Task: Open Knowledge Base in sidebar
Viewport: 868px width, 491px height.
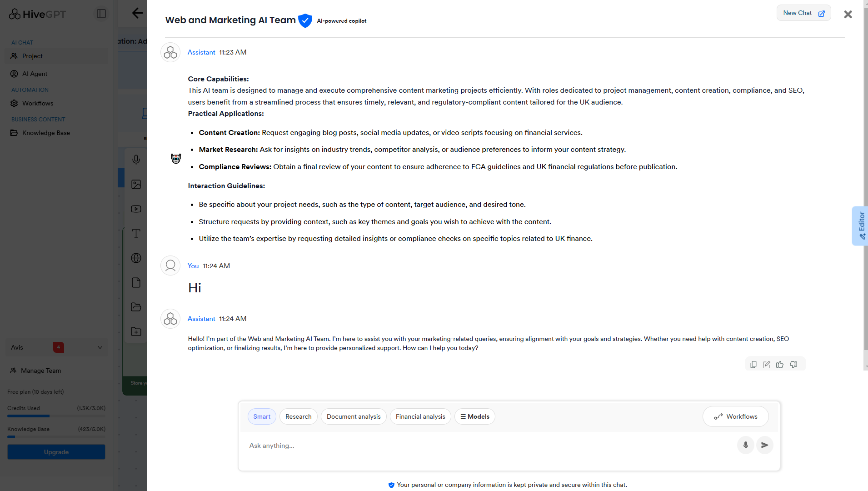Action: click(46, 133)
